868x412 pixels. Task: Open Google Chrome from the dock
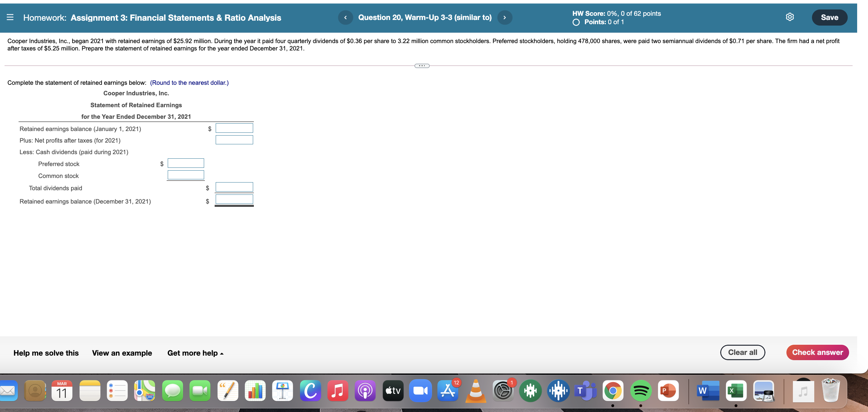click(613, 390)
